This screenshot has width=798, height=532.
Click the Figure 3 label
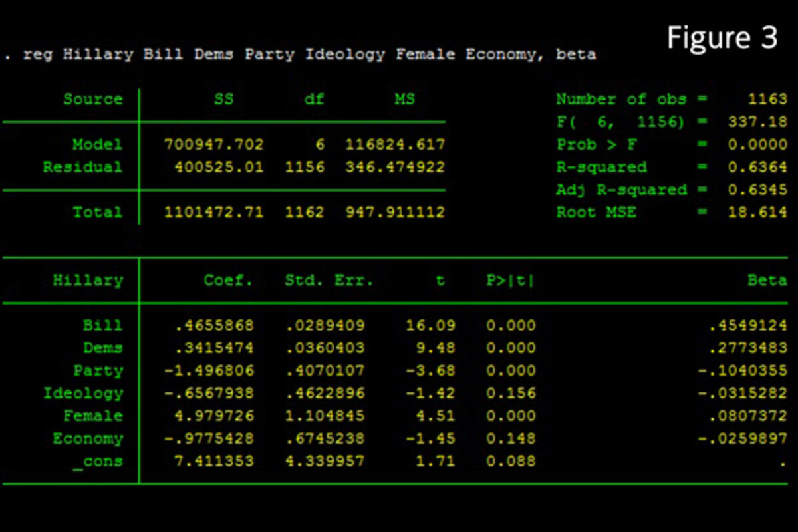click(722, 37)
